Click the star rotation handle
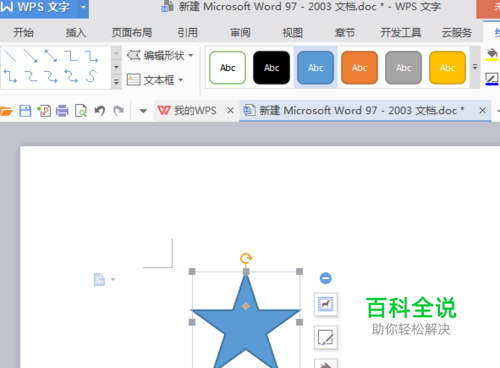The image size is (500, 368). pyautogui.click(x=246, y=258)
